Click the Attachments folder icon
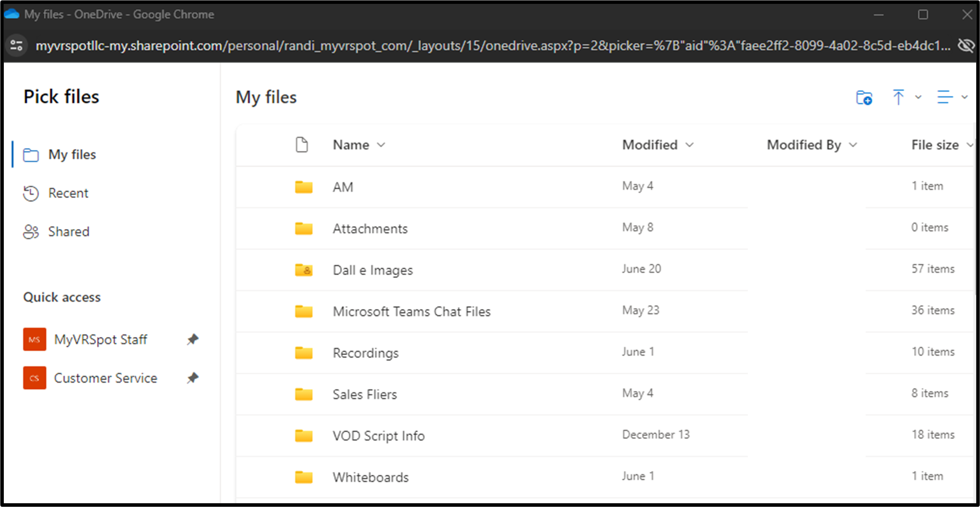Viewport: 980px width, 507px height. [x=304, y=229]
